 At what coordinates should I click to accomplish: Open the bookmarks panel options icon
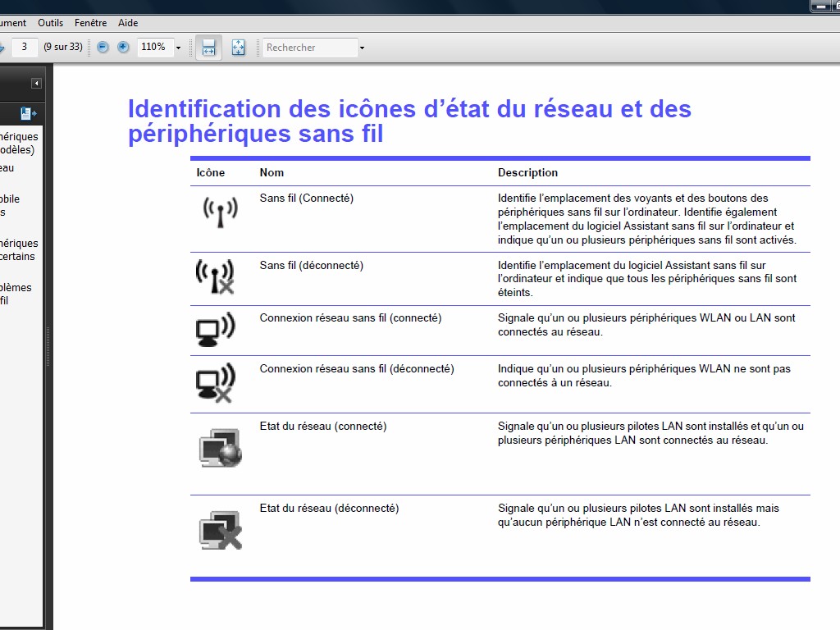pyautogui.click(x=29, y=113)
